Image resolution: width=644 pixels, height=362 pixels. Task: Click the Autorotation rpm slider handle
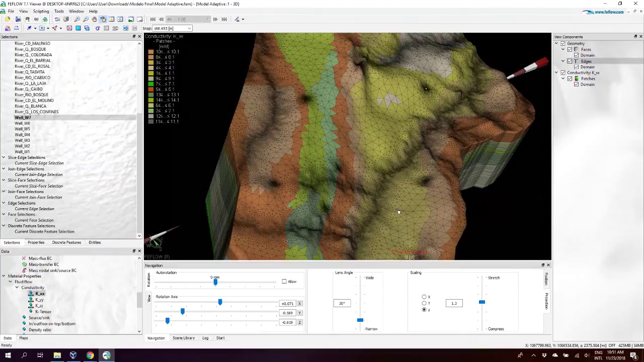(215, 282)
